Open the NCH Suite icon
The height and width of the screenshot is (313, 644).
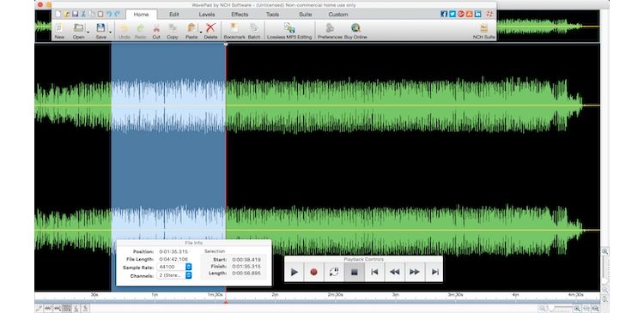[x=483, y=31]
